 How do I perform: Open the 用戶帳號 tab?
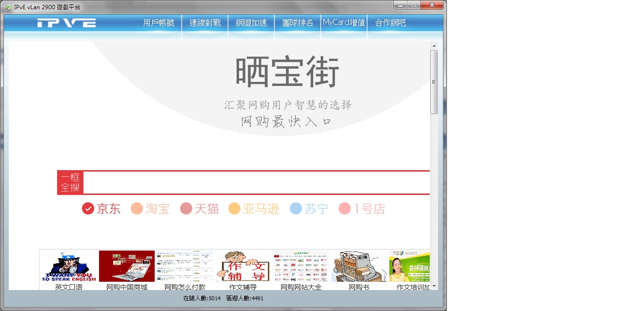[x=159, y=23]
